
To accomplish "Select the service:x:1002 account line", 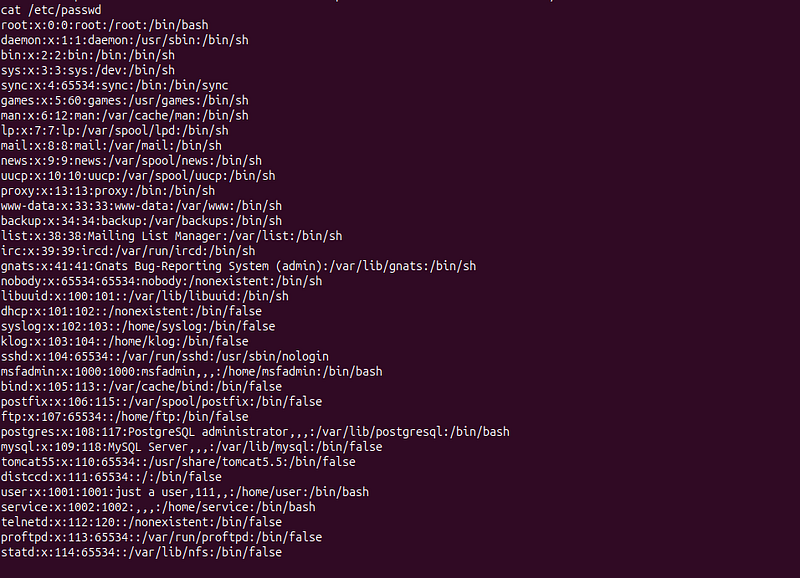I will [158, 507].
